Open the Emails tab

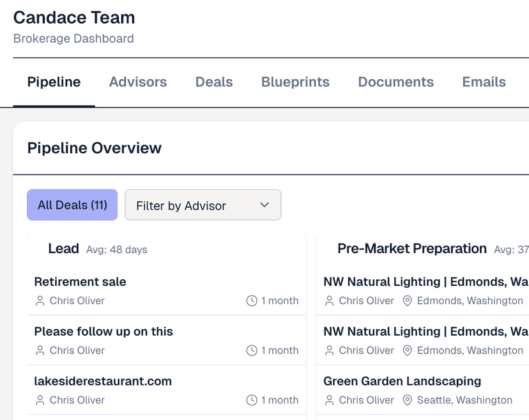[484, 82]
